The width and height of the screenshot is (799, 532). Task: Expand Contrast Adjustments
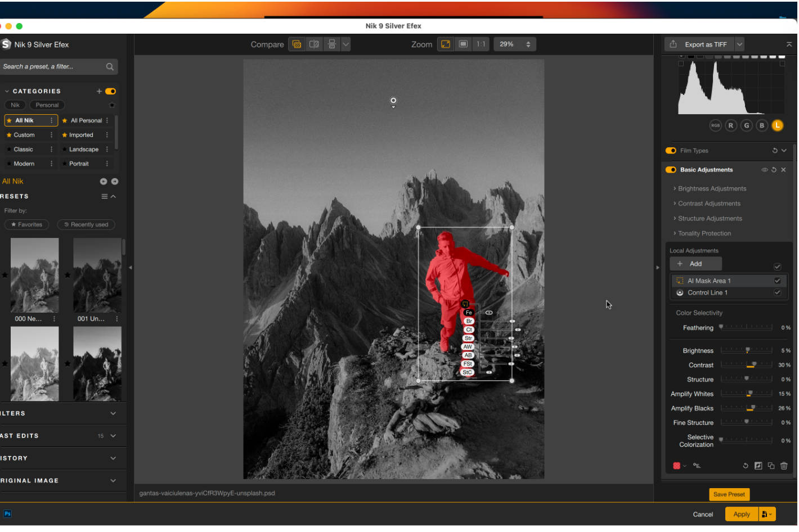tap(708, 204)
